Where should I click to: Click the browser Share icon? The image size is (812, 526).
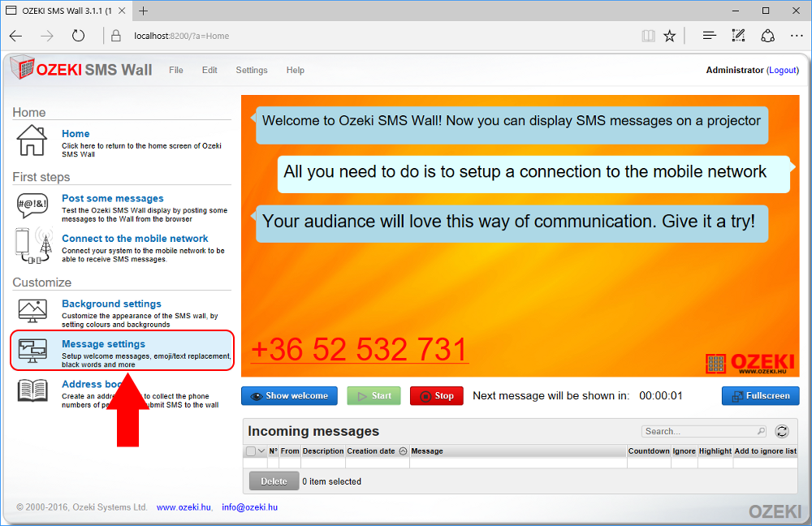[x=767, y=36]
